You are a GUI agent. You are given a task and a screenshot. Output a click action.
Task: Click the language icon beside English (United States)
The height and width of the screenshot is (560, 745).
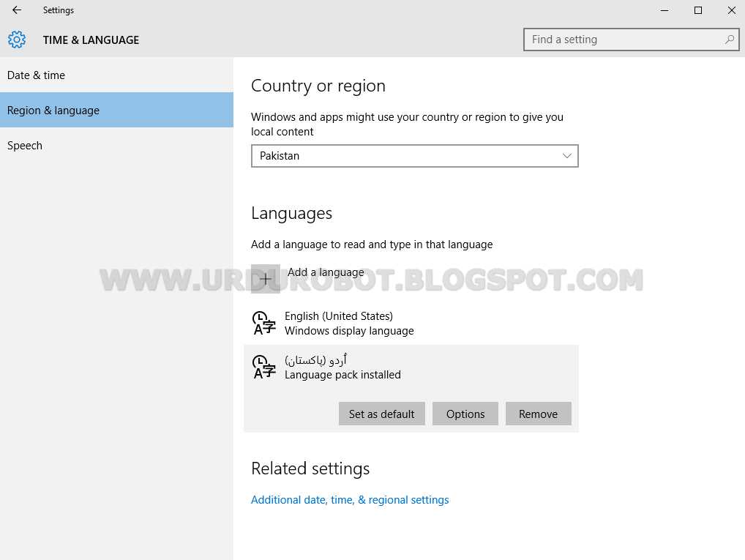tap(263, 323)
